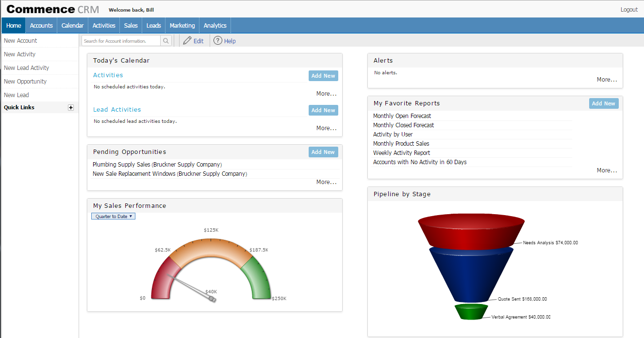Click More under Lead Activities section
The height and width of the screenshot is (338, 644).
[x=327, y=128]
